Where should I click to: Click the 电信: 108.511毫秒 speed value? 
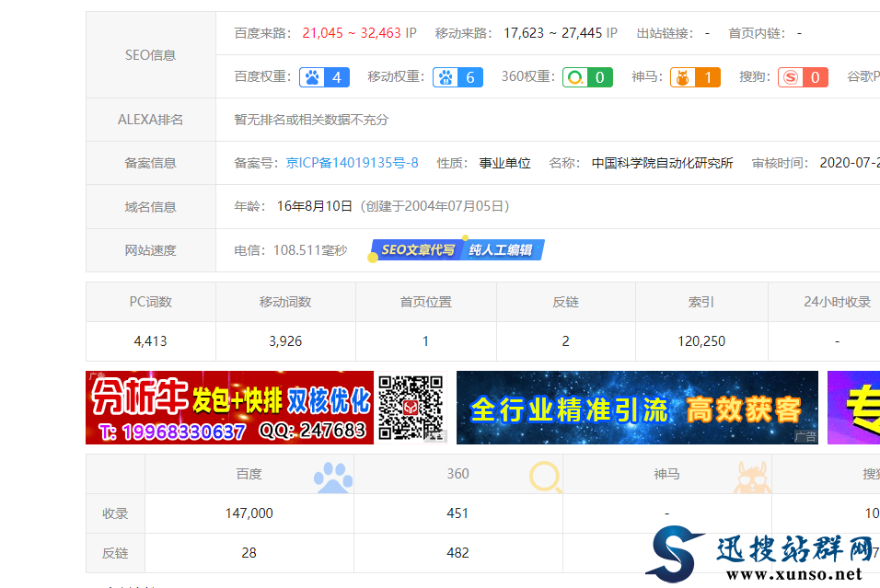pos(291,250)
